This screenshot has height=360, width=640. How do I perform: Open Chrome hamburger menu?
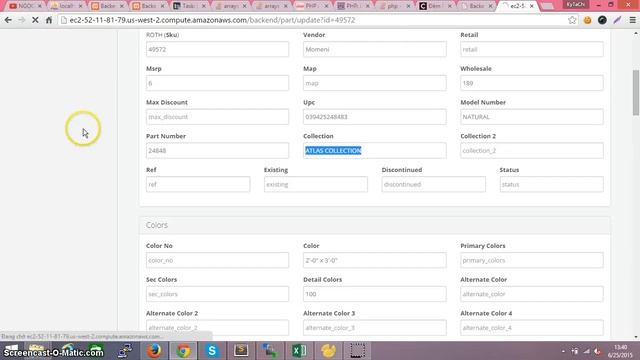(633, 20)
